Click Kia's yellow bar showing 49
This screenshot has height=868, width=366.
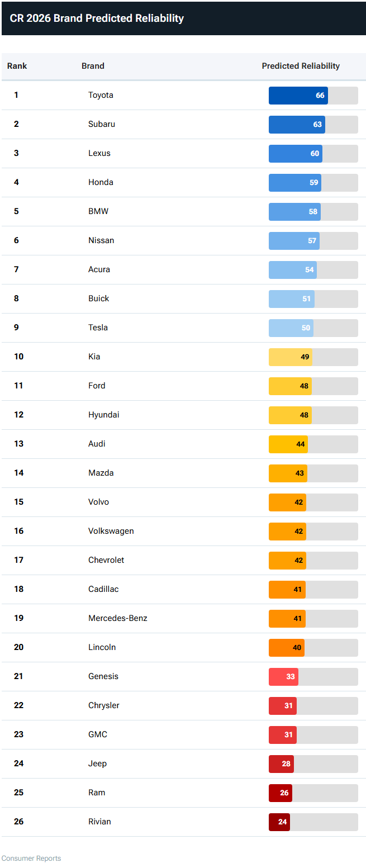pos(291,357)
